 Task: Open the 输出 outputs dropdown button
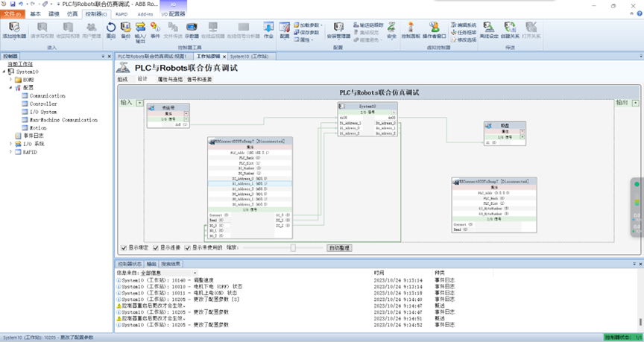coord(636,103)
